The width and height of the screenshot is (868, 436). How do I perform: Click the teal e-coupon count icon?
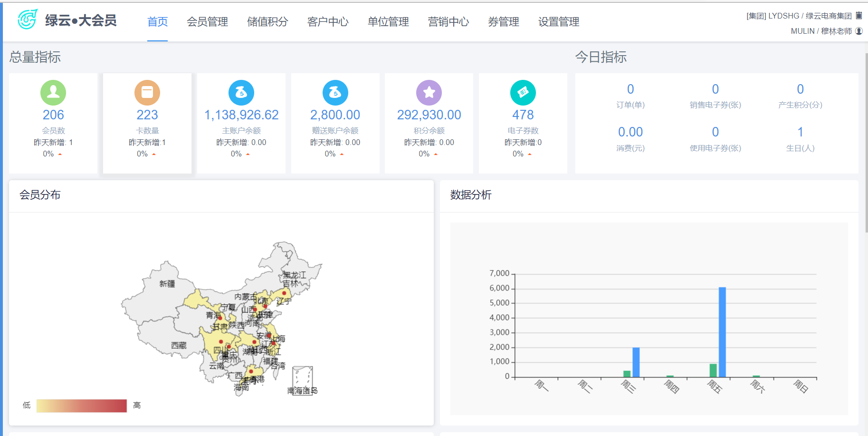(x=523, y=93)
